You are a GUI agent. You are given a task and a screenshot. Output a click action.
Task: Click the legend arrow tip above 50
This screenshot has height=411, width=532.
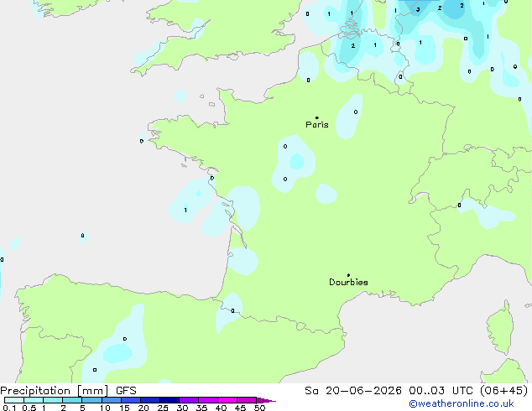pyautogui.click(x=266, y=401)
